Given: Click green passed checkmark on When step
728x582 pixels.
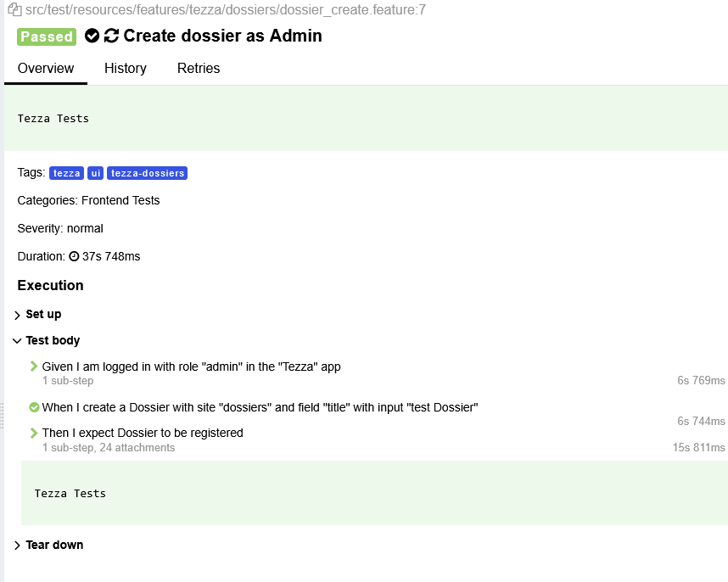Looking at the screenshot, I should pyautogui.click(x=34, y=407).
